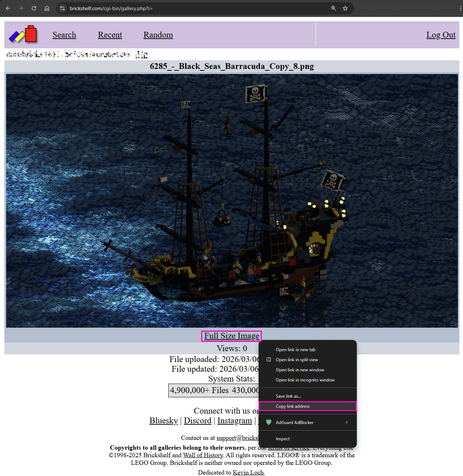Screen dimensions: 463x476
Task: Click the Log Out link
Action: pos(441,35)
